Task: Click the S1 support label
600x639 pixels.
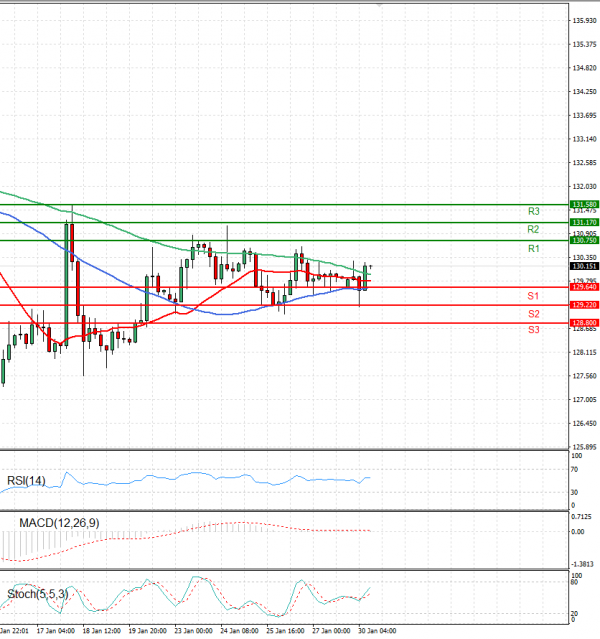Action: [x=533, y=296]
